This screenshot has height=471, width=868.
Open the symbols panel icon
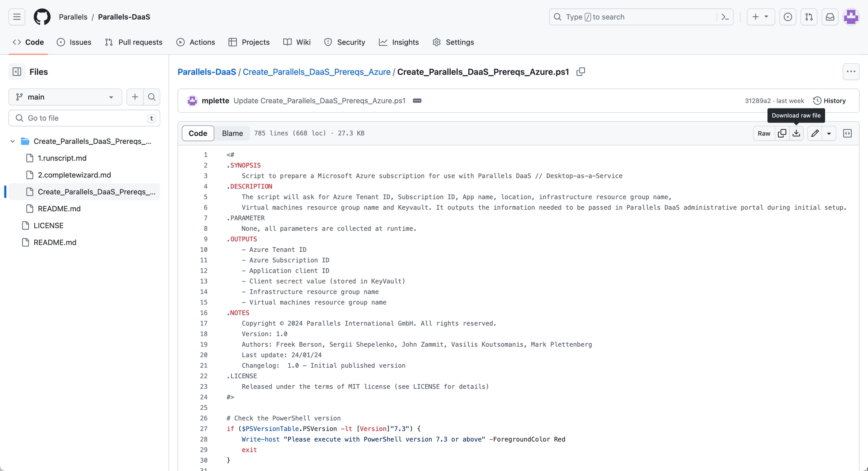point(847,133)
